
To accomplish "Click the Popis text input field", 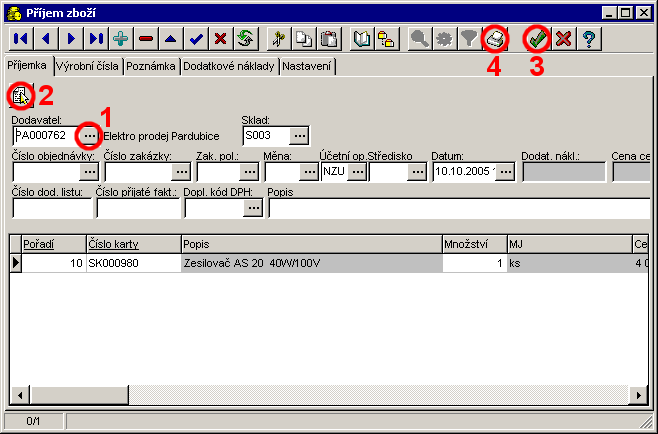I will [460, 208].
